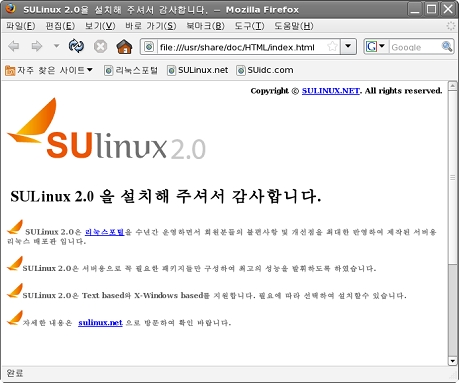Click the 완료 status bar text
The width and height of the screenshot is (459, 383).
click(15, 373)
